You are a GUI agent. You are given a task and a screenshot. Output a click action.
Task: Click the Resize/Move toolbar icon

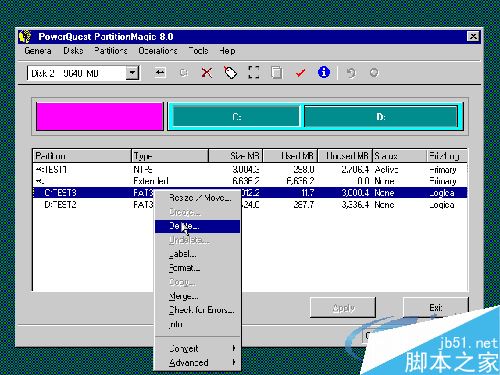click(160, 72)
